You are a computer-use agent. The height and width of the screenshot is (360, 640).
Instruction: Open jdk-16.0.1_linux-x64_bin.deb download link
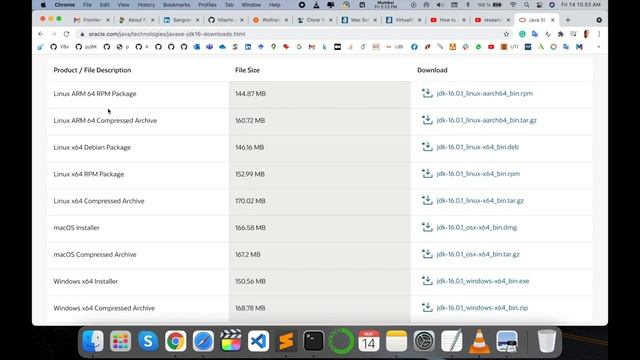478,147
